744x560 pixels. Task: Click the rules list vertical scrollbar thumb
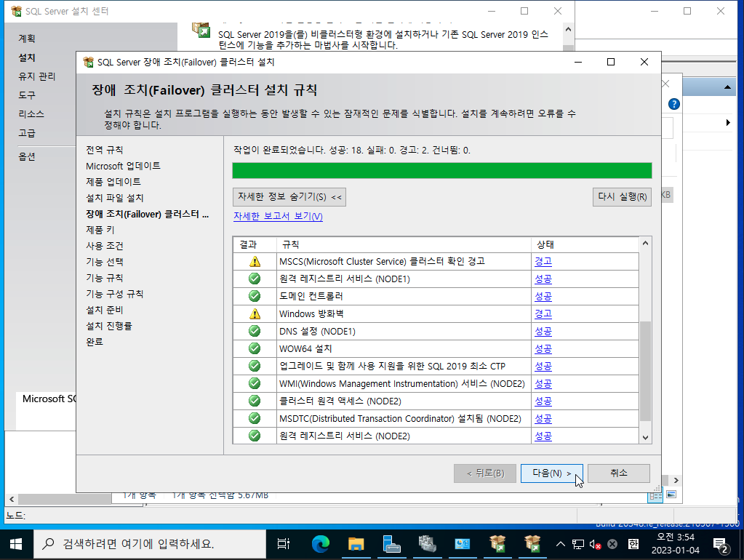tap(645, 371)
